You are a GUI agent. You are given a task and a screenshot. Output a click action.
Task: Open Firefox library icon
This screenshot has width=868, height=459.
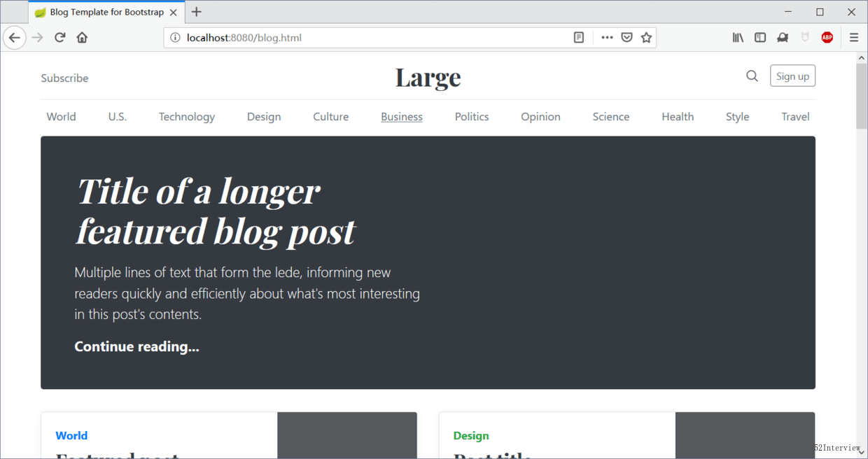(x=738, y=38)
